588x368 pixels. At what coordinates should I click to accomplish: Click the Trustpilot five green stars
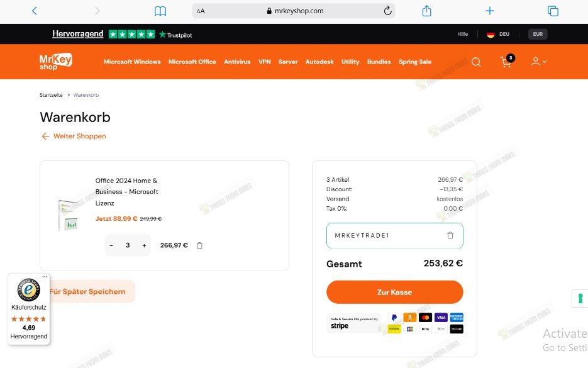(x=131, y=34)
